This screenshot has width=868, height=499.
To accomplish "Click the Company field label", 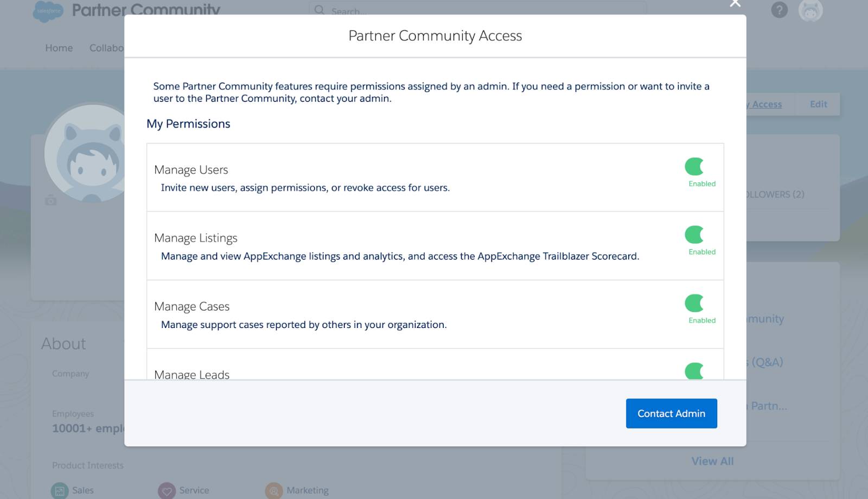I will pyautogui.click(x=71, y=374).
